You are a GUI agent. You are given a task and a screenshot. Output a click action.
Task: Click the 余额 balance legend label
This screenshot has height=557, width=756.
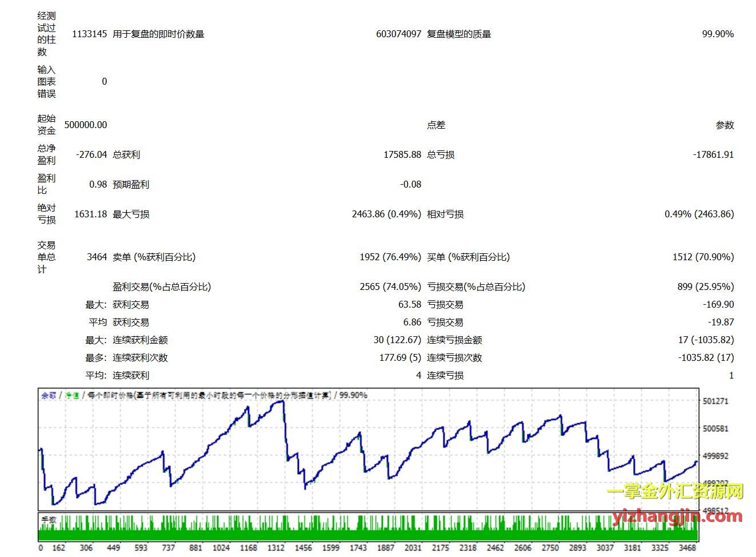[49, 395]
